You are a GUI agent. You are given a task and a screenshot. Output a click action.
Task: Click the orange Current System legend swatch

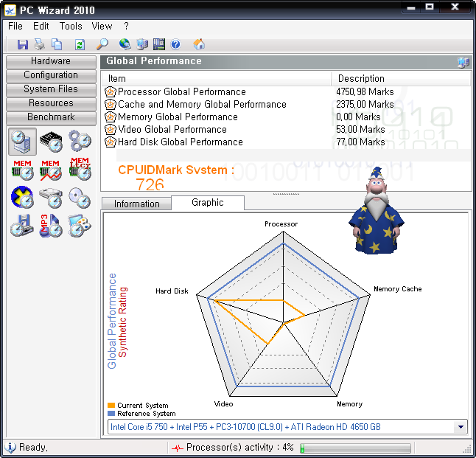(111, 406)
